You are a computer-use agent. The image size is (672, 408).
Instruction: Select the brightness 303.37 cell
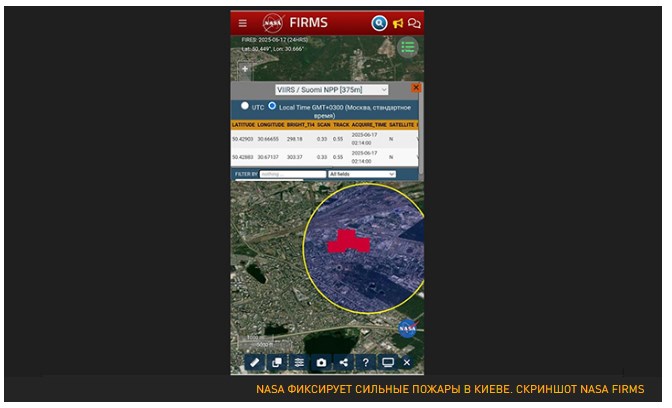(294, 157)
